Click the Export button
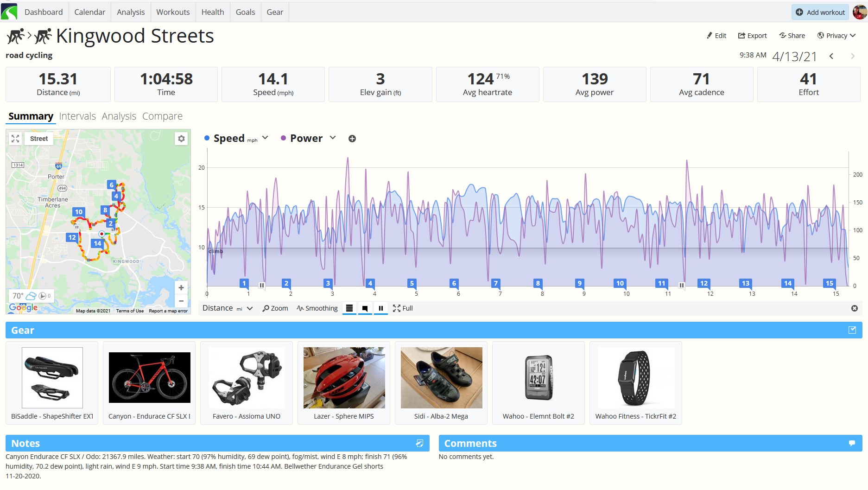Image resolution: width=868 pixels, height=490 pixels. click(x=752, y=36)
